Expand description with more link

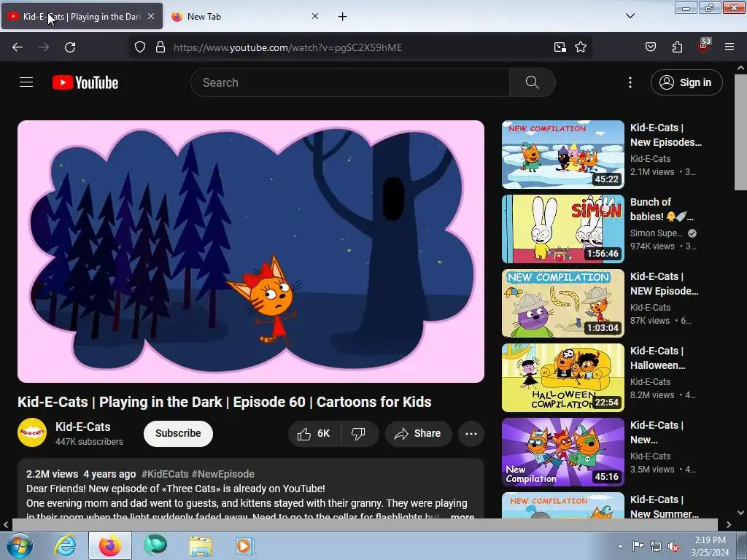[462, 516]
